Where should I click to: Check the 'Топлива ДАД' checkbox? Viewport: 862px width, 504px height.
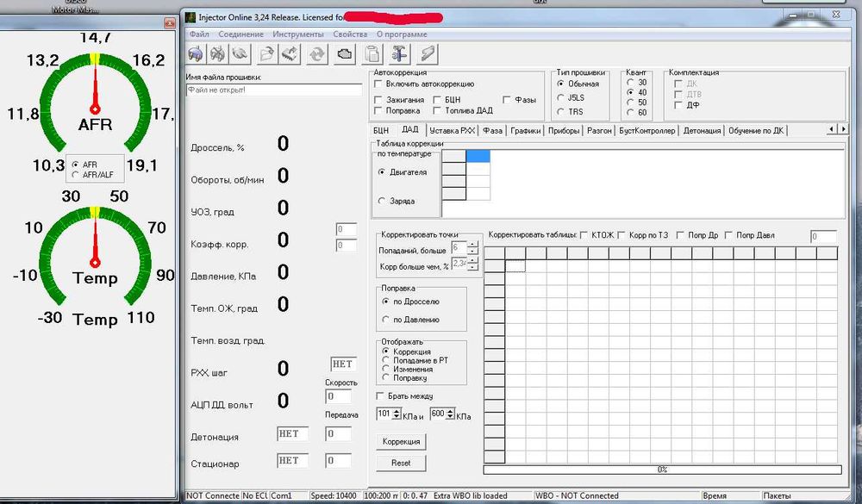(x=436, y=110)
